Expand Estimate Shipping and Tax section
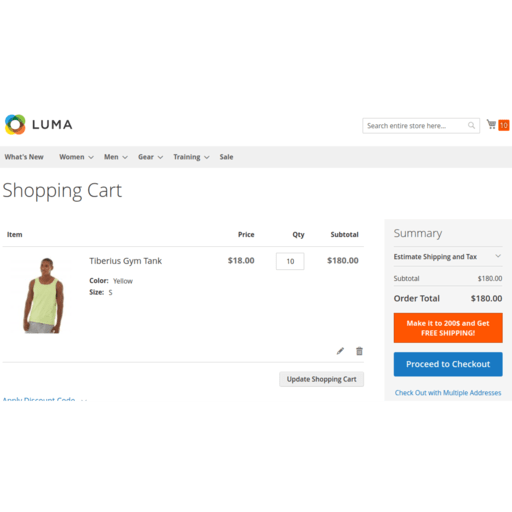Screen dimensions: 512x512 [448, 257]
